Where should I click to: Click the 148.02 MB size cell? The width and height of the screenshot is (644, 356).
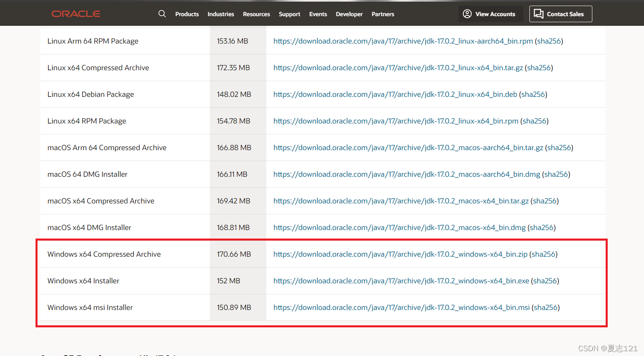(238, 94)
